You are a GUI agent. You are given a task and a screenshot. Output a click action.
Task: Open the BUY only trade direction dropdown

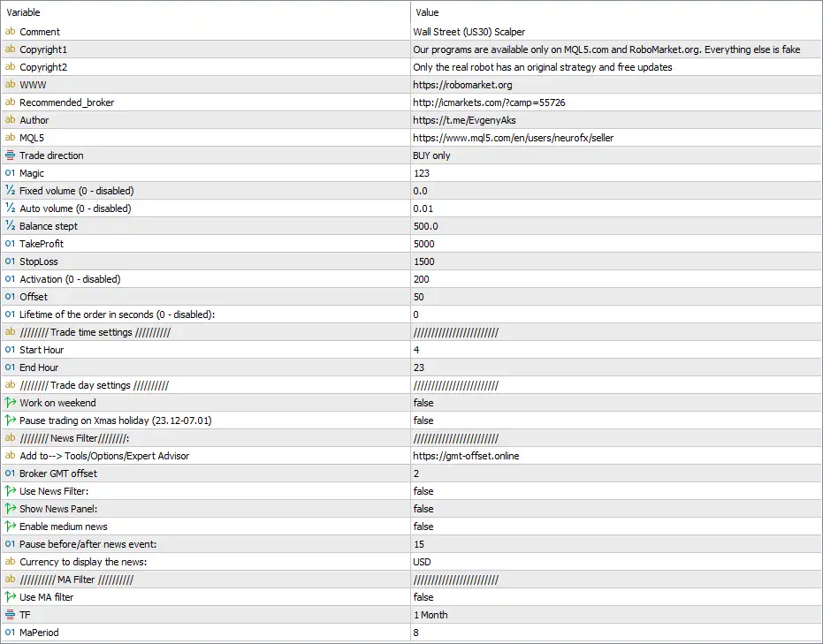coord(616,155)
